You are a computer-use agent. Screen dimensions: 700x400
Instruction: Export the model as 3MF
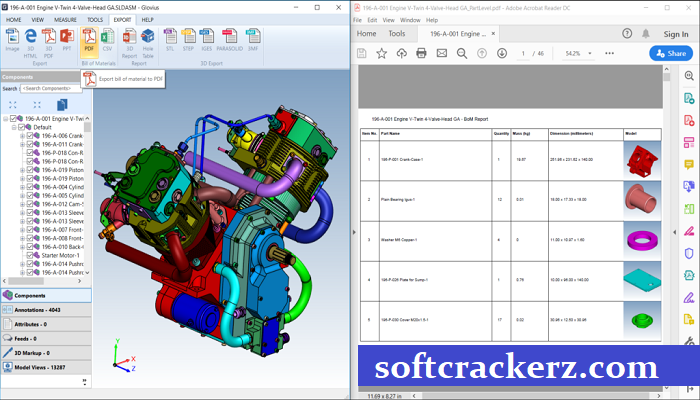(x=253, y=40)
